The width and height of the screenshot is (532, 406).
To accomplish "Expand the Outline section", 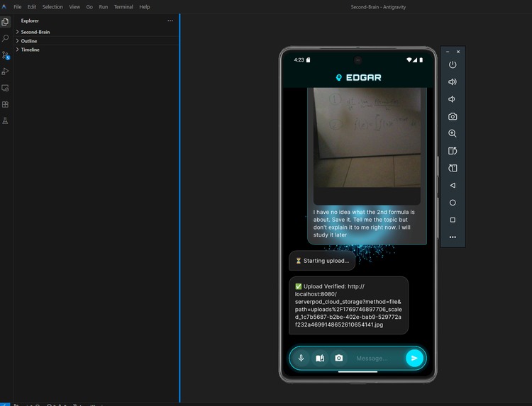I will click(96, 41).
